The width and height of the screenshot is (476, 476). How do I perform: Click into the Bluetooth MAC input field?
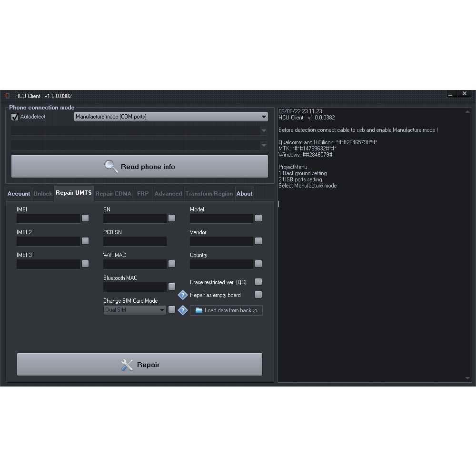coord(135,287)
